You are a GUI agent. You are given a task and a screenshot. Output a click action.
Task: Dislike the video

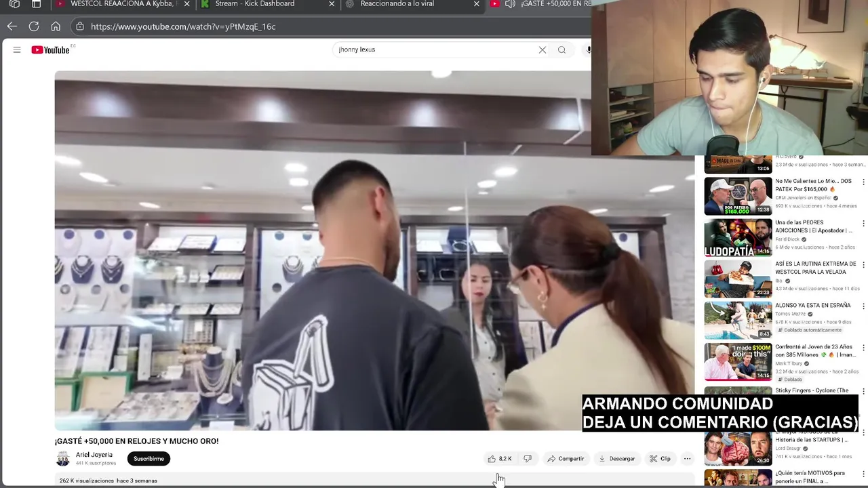(x=528, y=459)
